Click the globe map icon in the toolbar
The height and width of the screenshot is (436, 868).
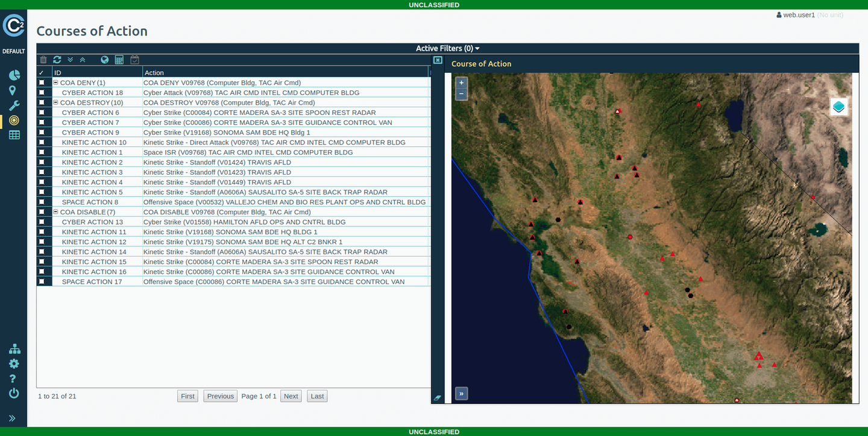pyautogui.click(x=105, y=60)
